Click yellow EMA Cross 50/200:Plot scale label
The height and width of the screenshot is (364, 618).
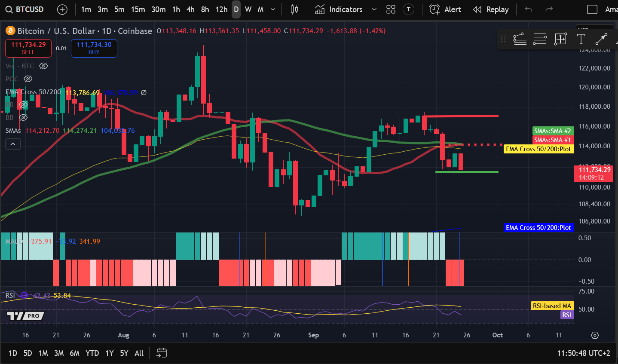coord(538,149)
